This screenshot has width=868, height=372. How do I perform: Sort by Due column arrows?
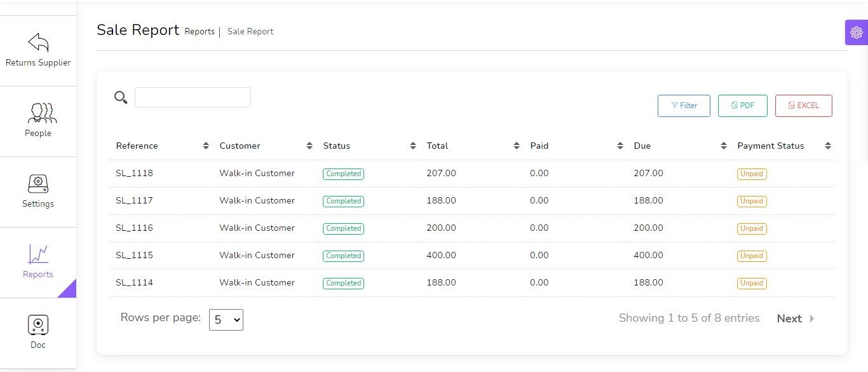click(x=724, y=146)
